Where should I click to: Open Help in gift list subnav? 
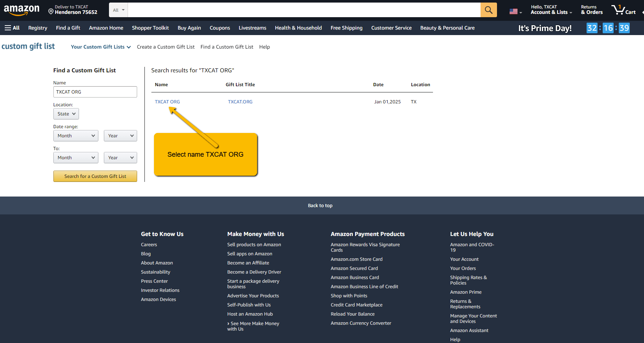[x=264, y=47]
